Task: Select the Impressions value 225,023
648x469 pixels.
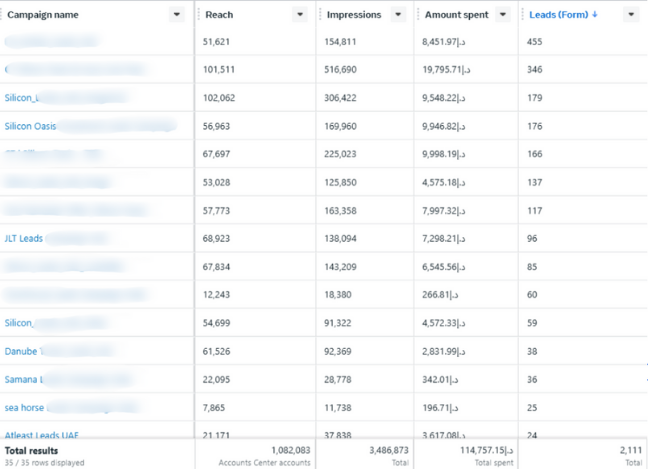Action: pos(340,154)
